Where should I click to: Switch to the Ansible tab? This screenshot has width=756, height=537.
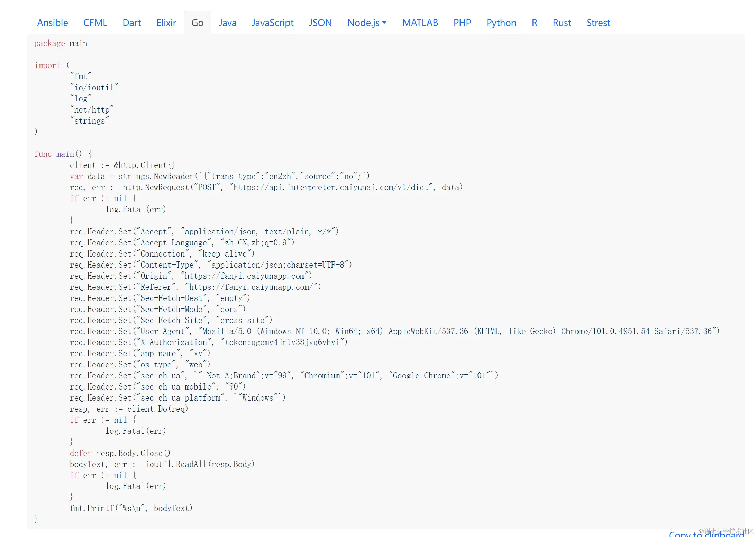tap(52, 23)
